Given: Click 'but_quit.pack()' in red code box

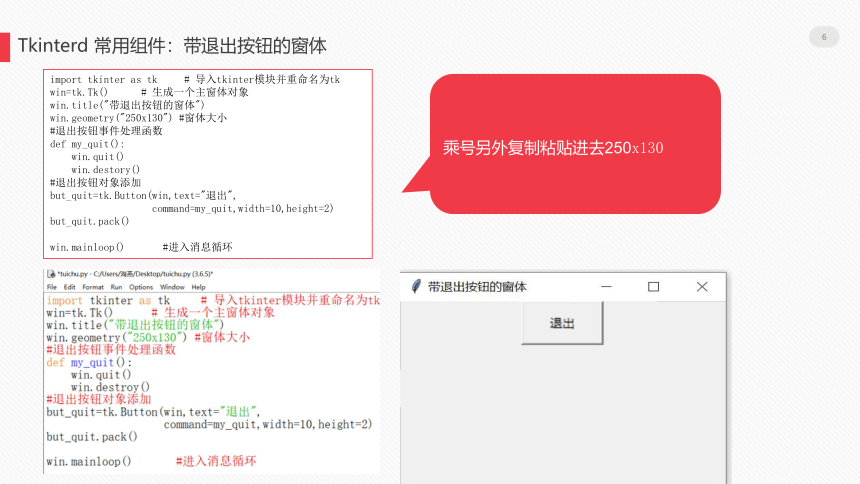Looking at the screenshot, I should [89, 221].
